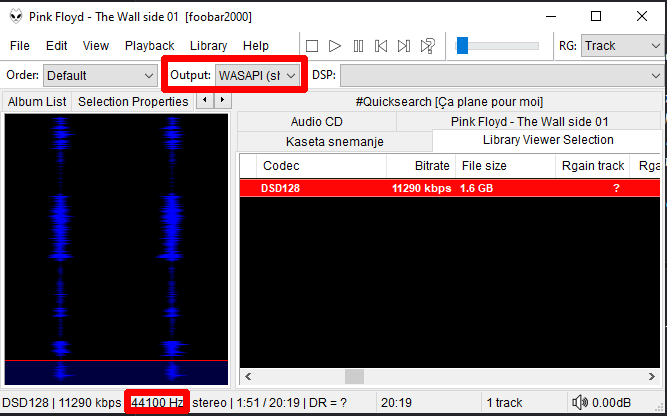The height and width of the screenshot is (416, 667).
Task: Sort by the Codec column header
Action: [321, 166]
